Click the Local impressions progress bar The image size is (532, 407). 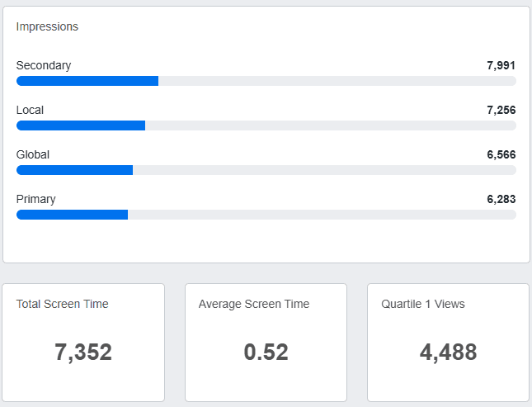click(x=266, y=125)
